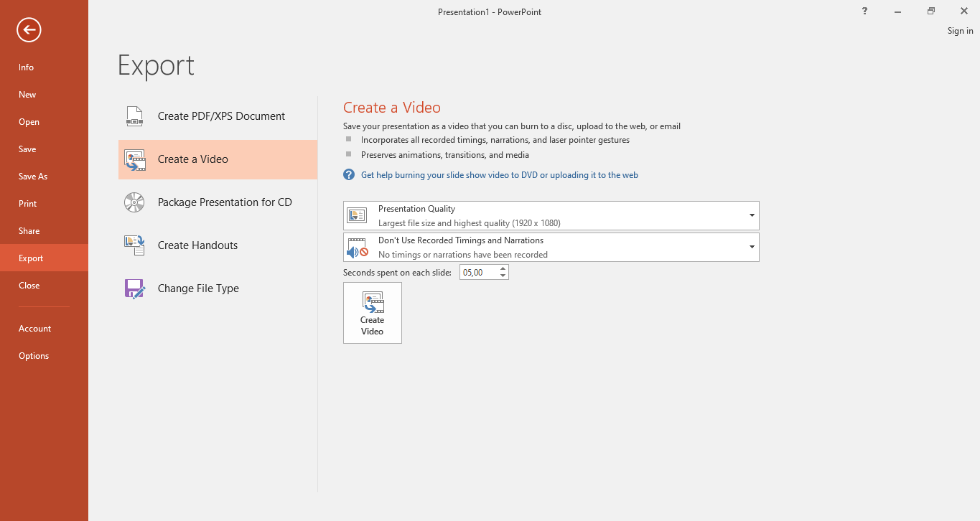Viewport: 980px width, 521px height.
Task: Open the Print page
Action: [x=44, y=204]
